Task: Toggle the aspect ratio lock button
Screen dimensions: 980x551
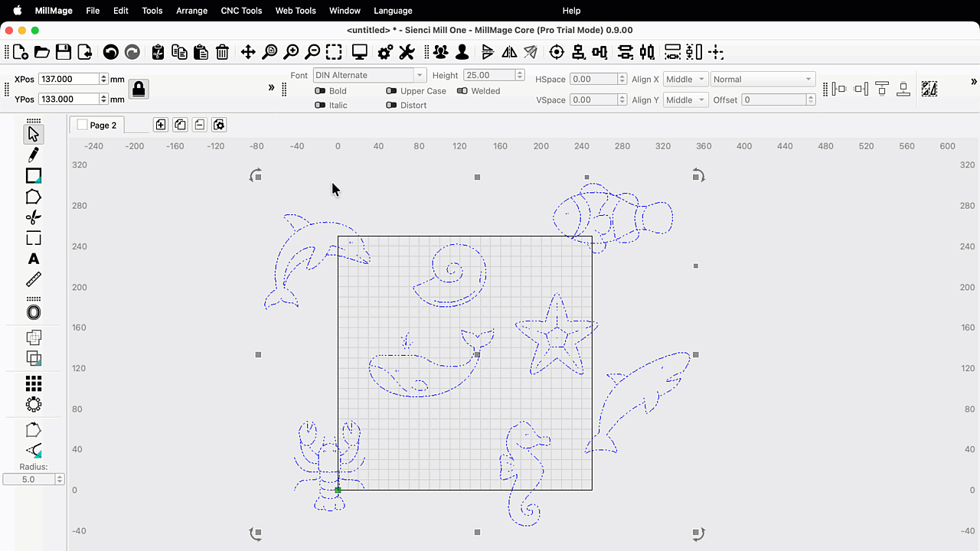Action: click(139, 89)
